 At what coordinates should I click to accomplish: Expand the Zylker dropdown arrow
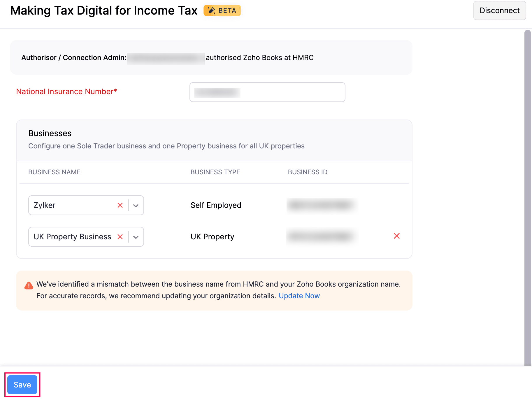coord(136,205)
